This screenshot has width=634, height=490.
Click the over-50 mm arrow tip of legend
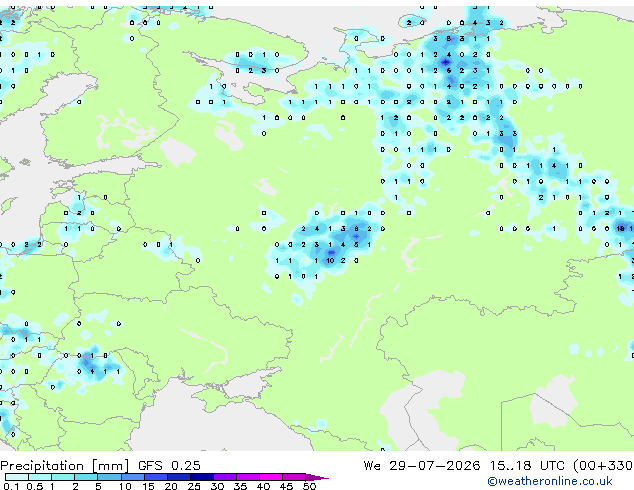click(317, 477)
